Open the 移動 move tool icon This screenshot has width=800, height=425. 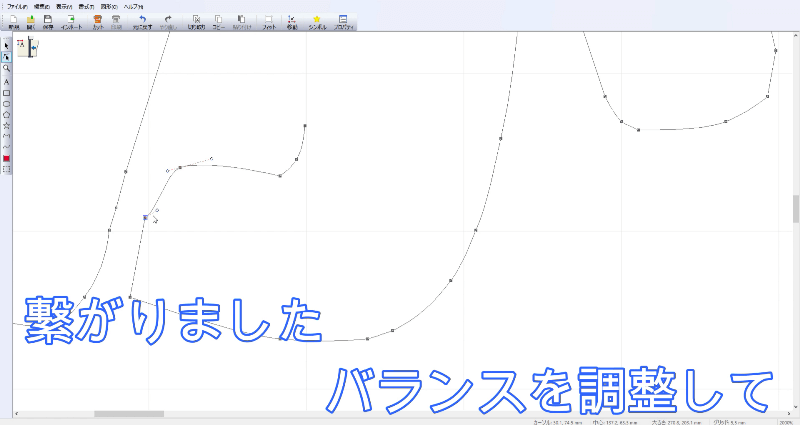[292, 22]
